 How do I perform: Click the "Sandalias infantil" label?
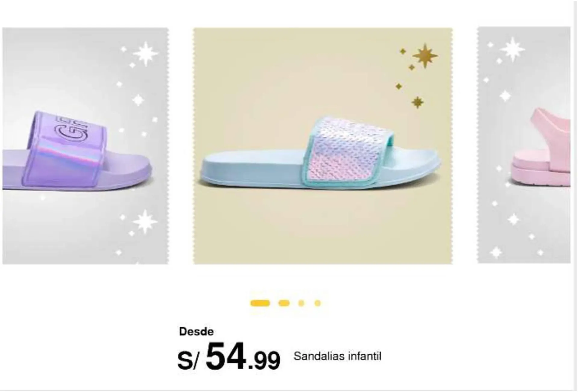click(x=337, y=356)
